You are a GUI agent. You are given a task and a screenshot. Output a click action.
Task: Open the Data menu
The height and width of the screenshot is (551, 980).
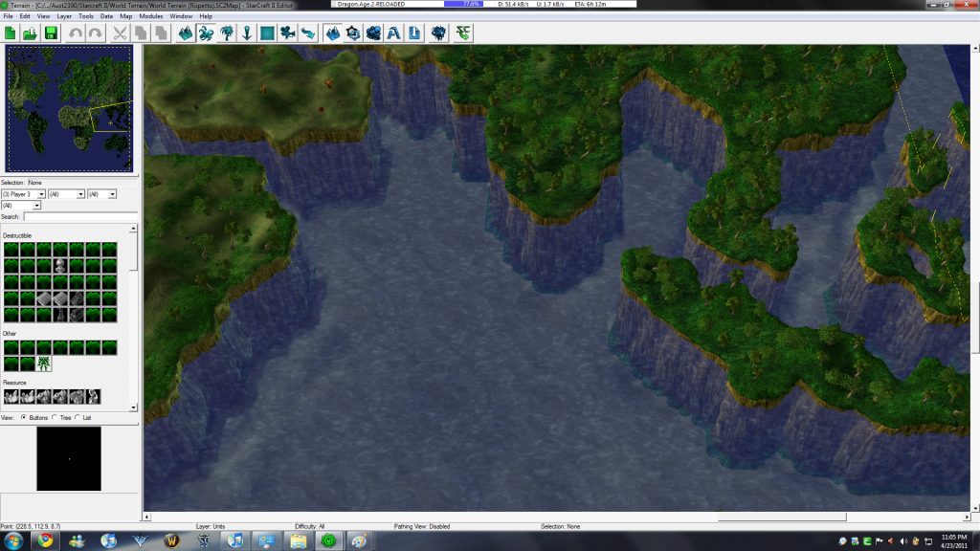tap(106, 16)
